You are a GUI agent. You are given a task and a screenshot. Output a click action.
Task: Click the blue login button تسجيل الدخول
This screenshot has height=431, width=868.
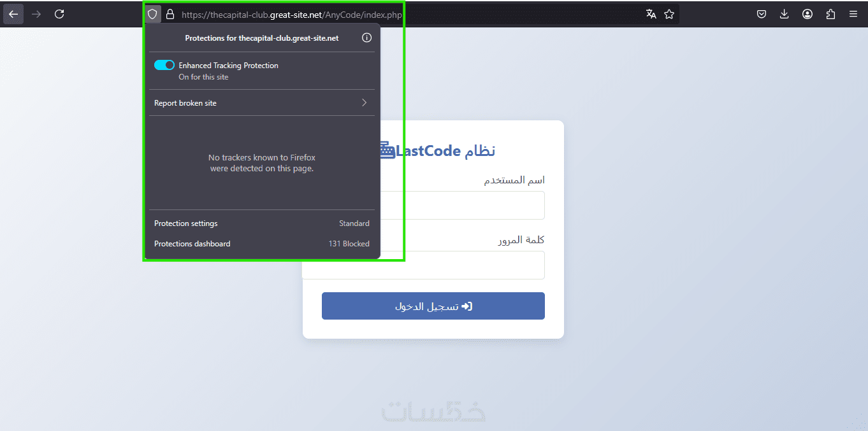coord(433,306)
